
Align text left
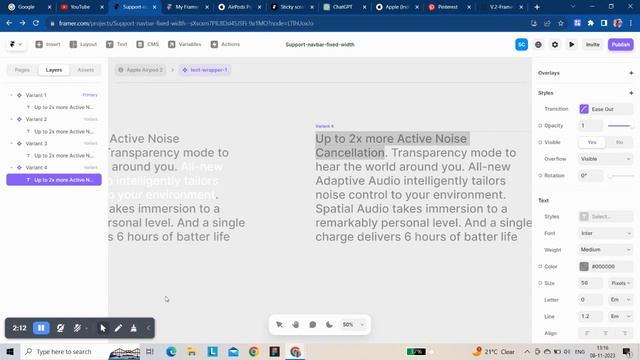[x=588, y=333]
